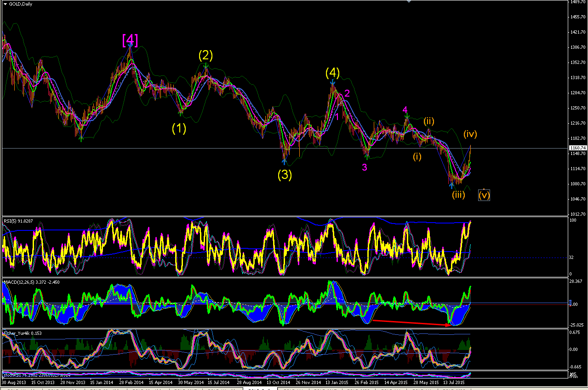
Task: Select the yellow (2) wave label
Action: pyautogui.click(x=206, y=56)
